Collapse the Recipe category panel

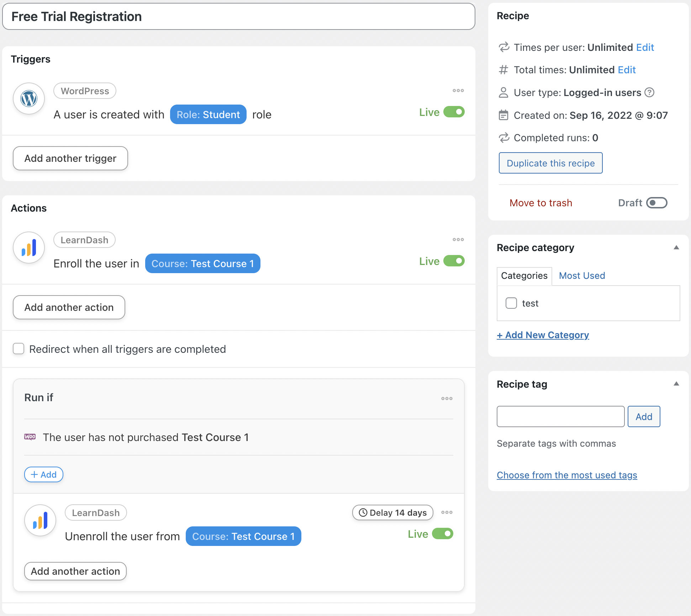coord(676,247)
